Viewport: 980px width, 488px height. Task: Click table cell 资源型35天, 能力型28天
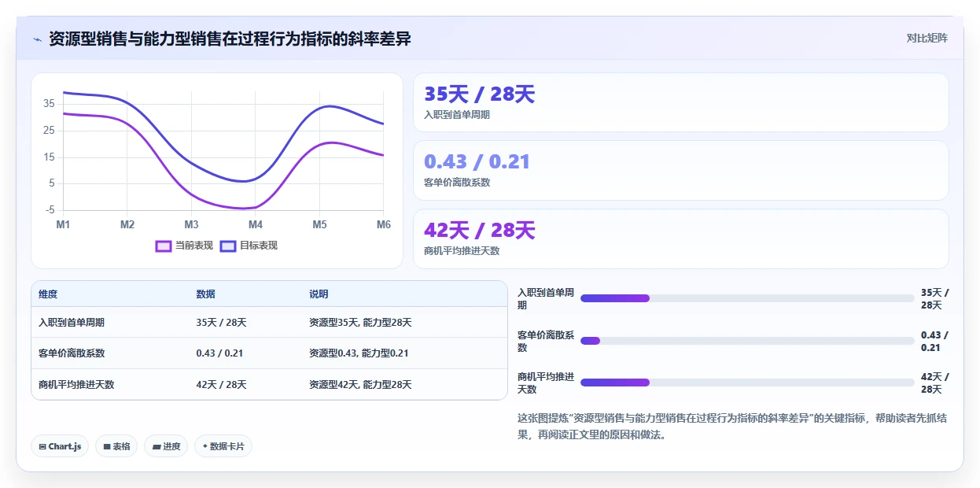(x=360, y=323)
